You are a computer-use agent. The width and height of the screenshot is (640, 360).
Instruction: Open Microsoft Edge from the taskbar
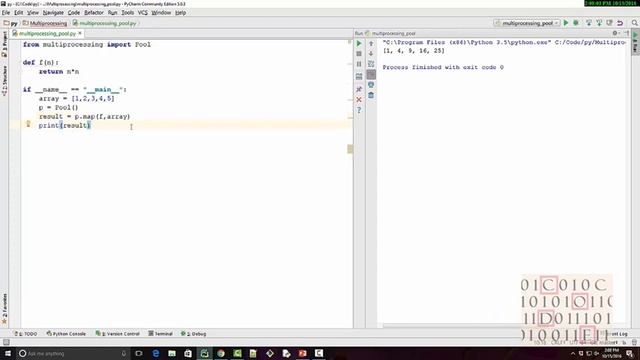click(156, 353)
